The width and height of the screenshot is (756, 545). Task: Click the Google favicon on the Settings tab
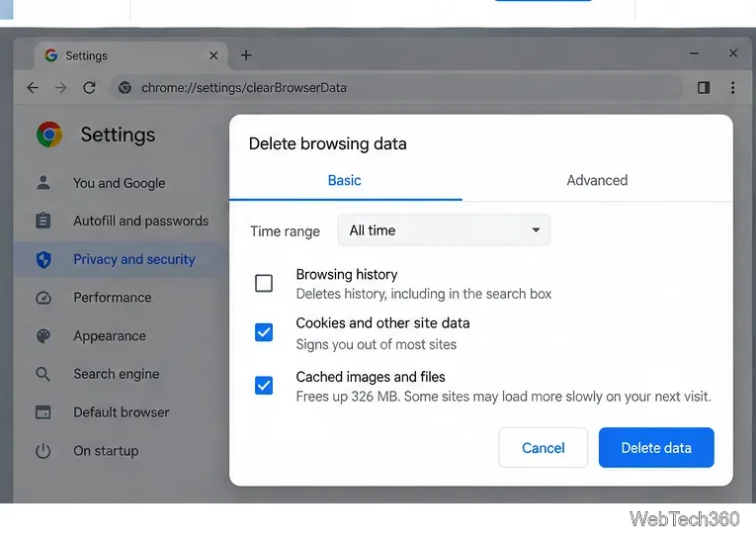point(51,55)
